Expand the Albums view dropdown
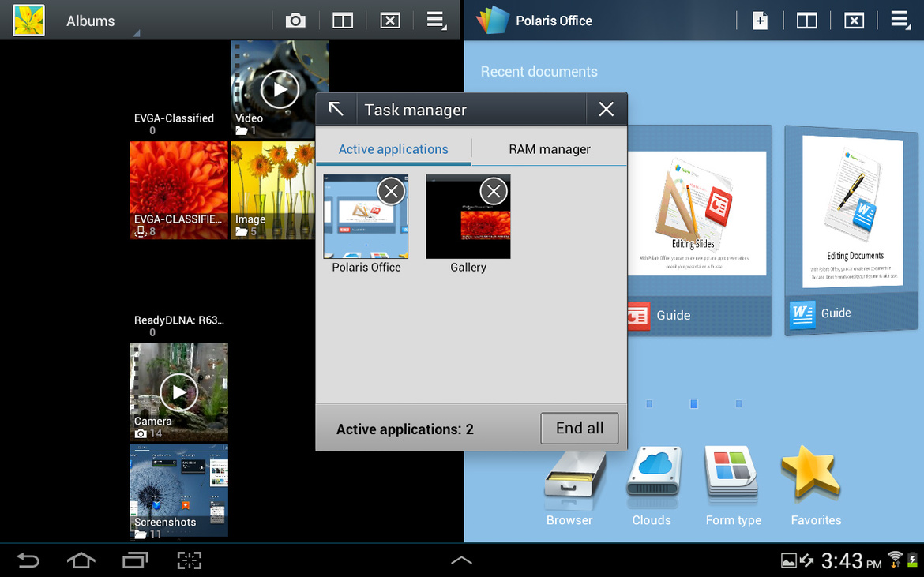 point(91,21)
